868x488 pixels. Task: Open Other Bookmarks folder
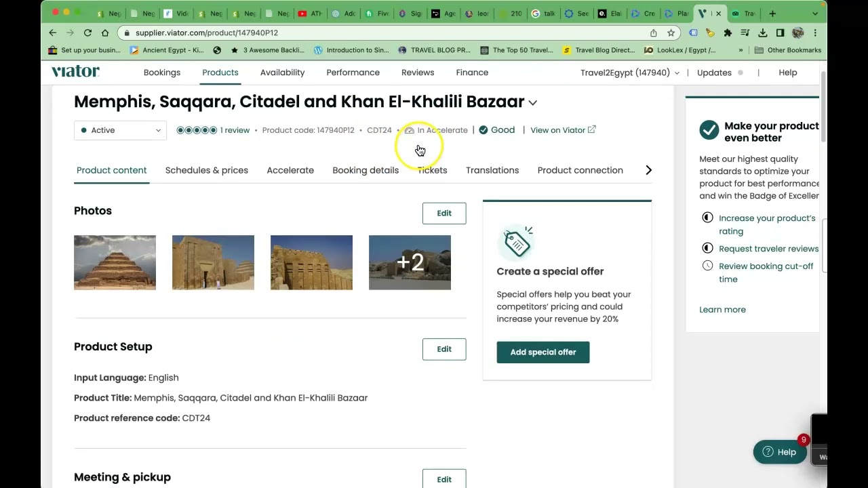click(788, 50)
